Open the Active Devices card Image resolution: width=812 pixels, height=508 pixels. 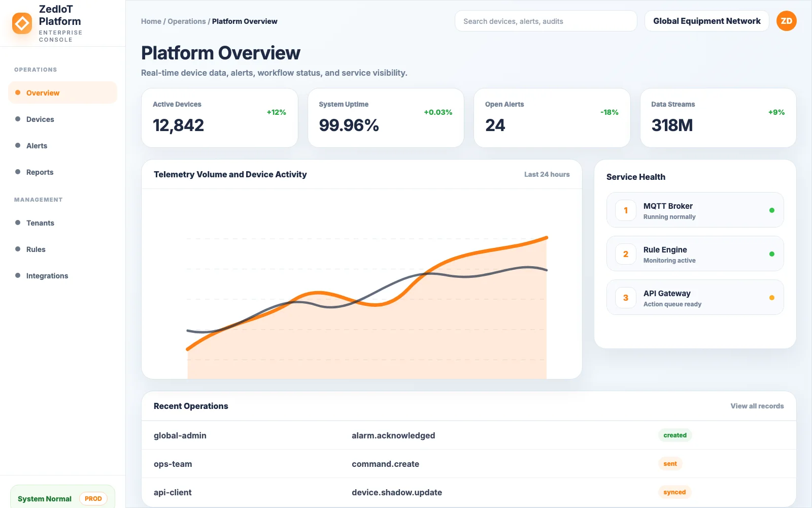tap(219, 118)
